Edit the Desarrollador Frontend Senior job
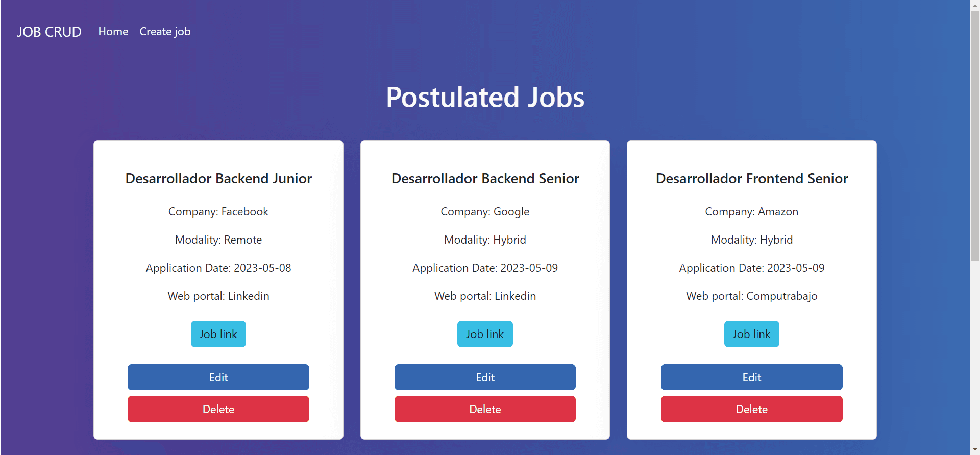The width and height of the screenshot is (980, 455). point(751,377)
